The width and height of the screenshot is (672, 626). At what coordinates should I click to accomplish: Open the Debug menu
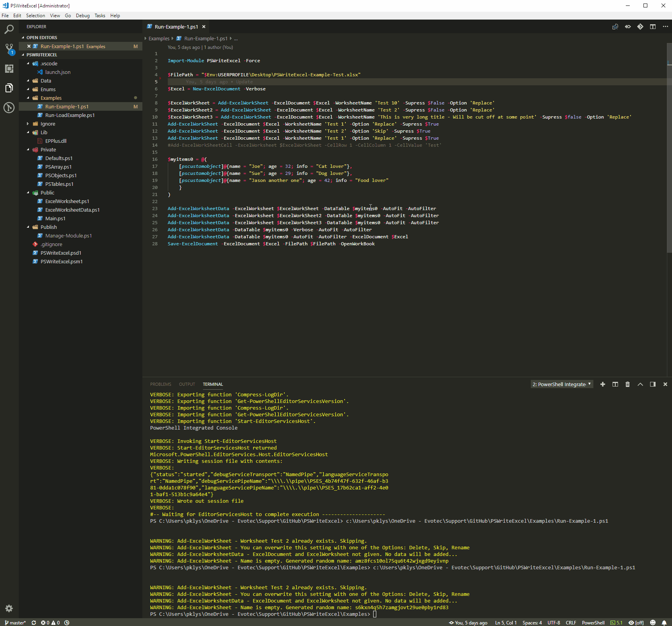83,16
